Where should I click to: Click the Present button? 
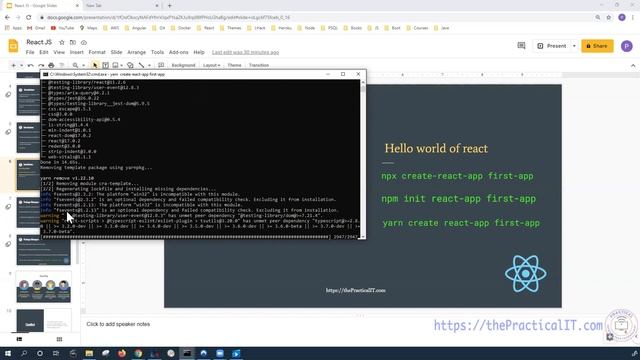tap(552, 46)
